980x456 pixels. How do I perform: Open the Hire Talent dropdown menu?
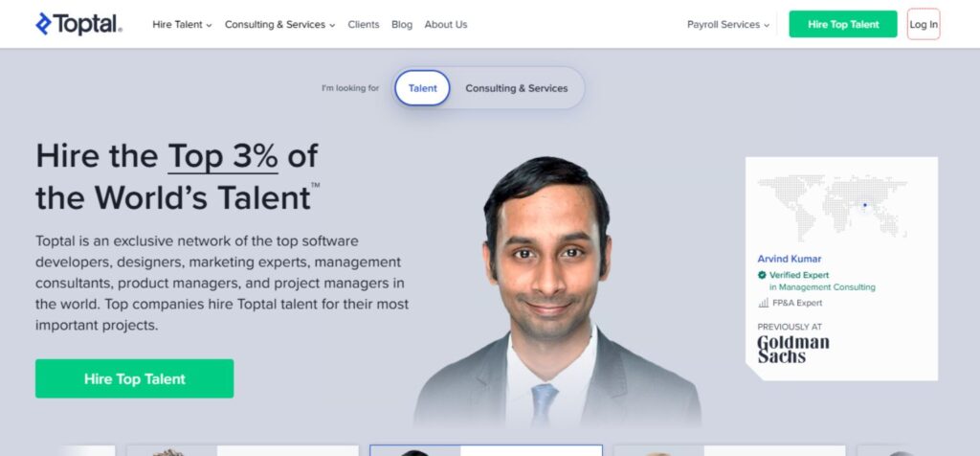click(x=182, y=24)
